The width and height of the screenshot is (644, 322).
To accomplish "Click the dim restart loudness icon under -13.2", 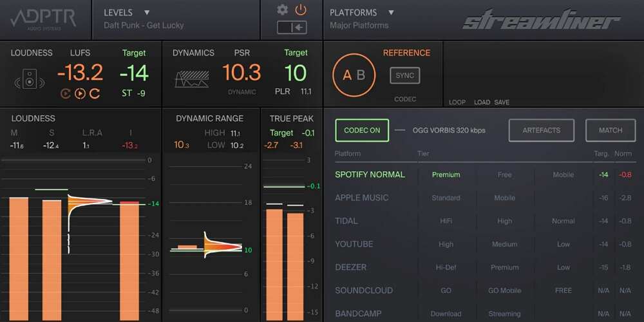I will (65, 93).
